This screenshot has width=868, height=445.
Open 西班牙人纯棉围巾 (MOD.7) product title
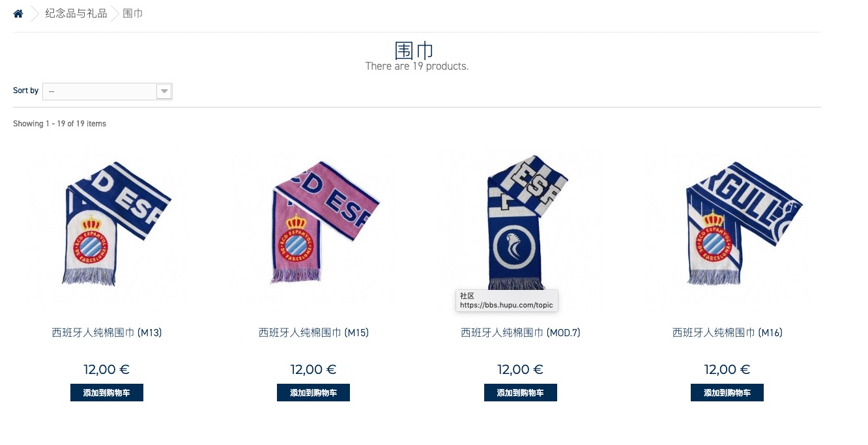click(521, 333)
